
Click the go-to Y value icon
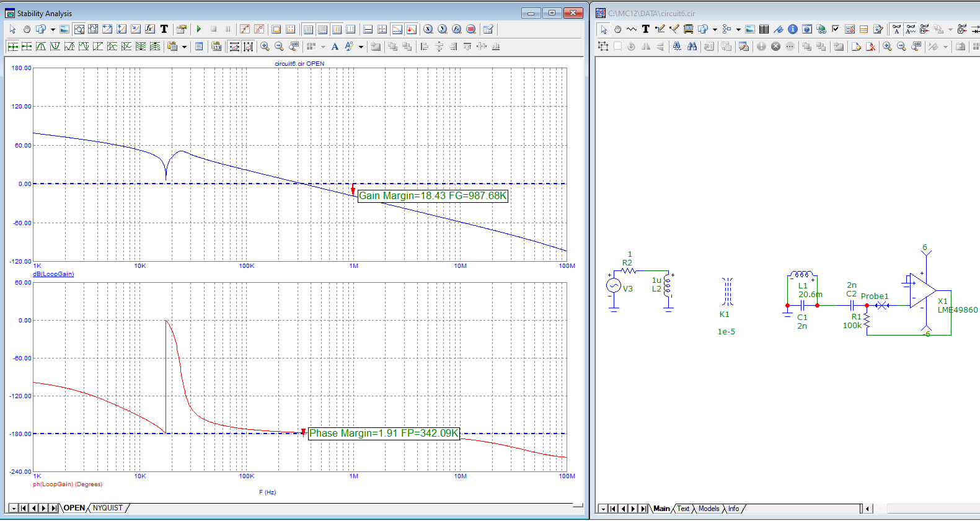[x=443, y=29]
